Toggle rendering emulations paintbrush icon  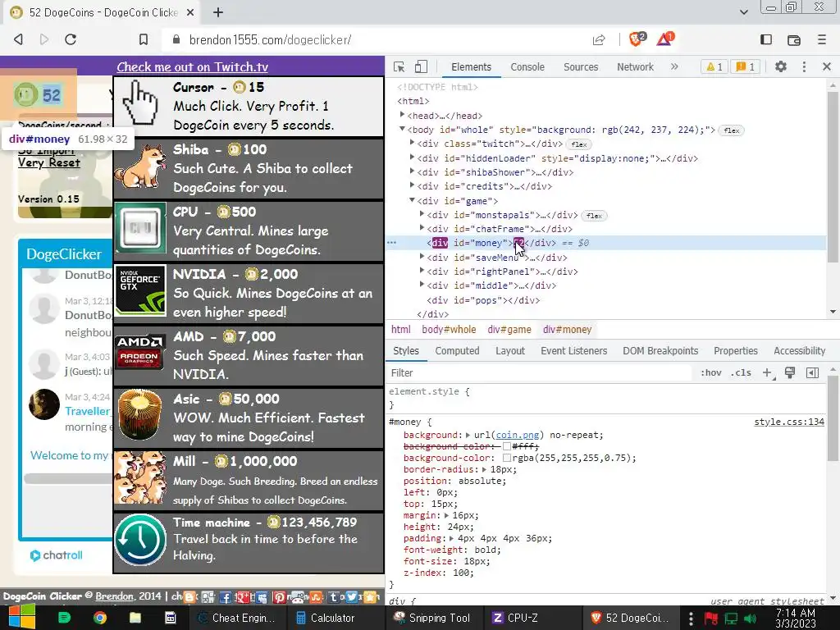[790, 373]
